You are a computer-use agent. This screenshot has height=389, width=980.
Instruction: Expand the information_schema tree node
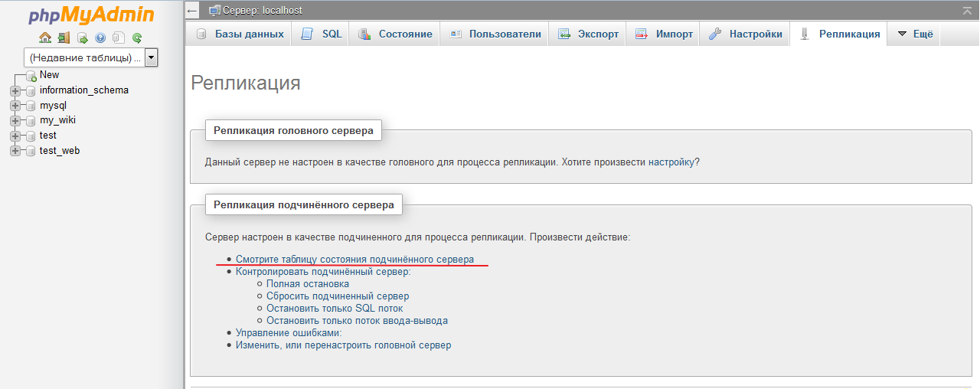point(15,90)
